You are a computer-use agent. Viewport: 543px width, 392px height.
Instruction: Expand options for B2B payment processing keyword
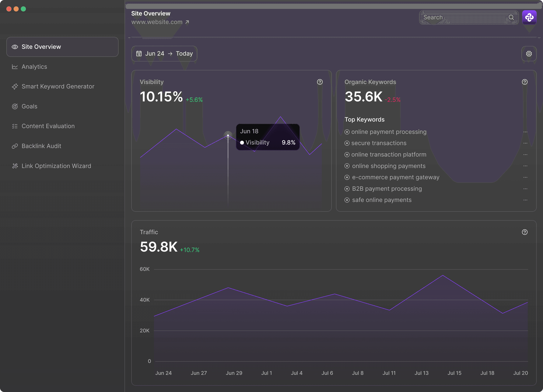[x=526, y=189]
